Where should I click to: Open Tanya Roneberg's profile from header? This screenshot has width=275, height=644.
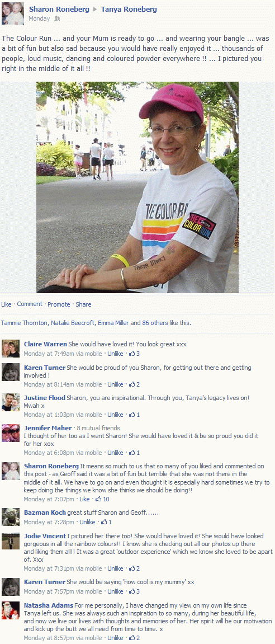point(129,10)
